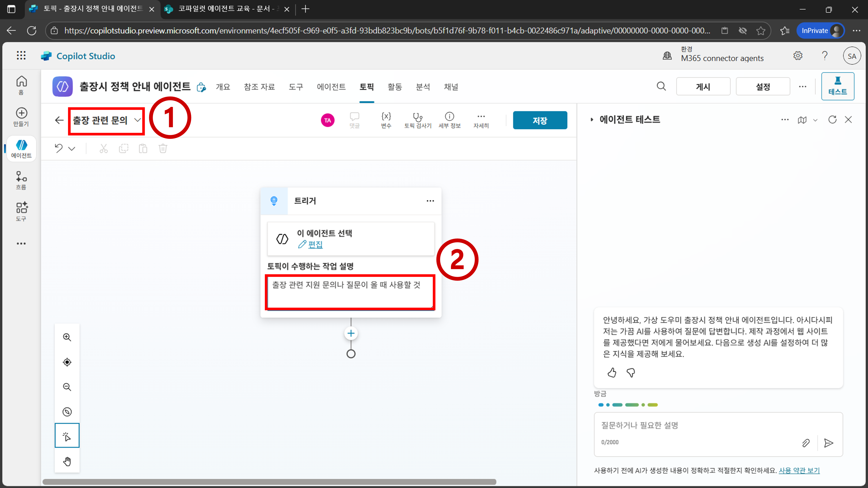The width and height of the screenshot is (868, 488).
Task: Click the attach file paperclip icon
Action: 806,443
